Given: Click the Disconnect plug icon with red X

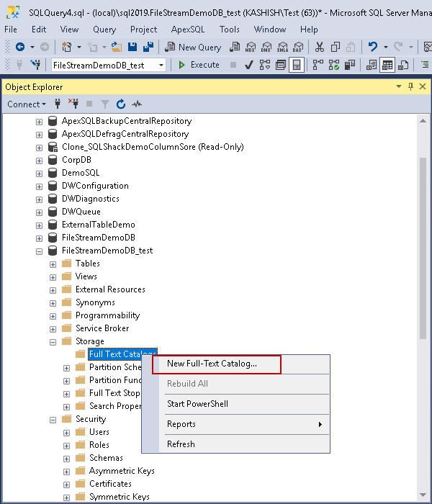Looking at the screenshot, I should 73,104.
